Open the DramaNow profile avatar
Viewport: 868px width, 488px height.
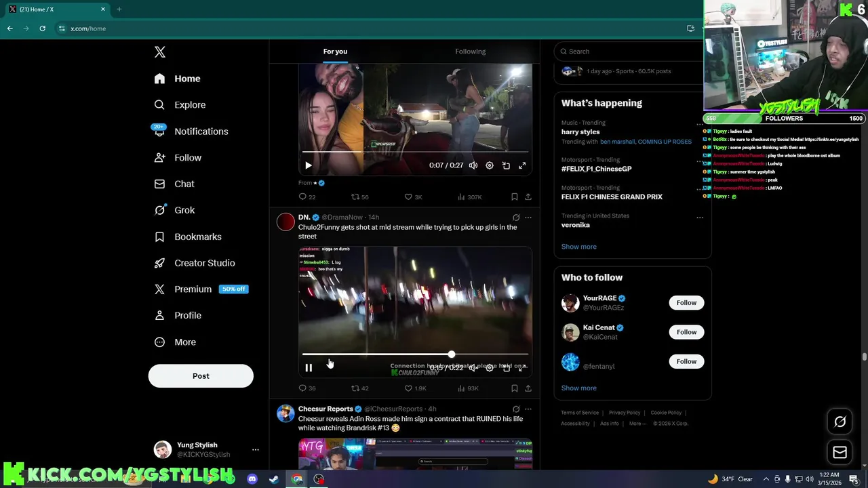(285, 222)
